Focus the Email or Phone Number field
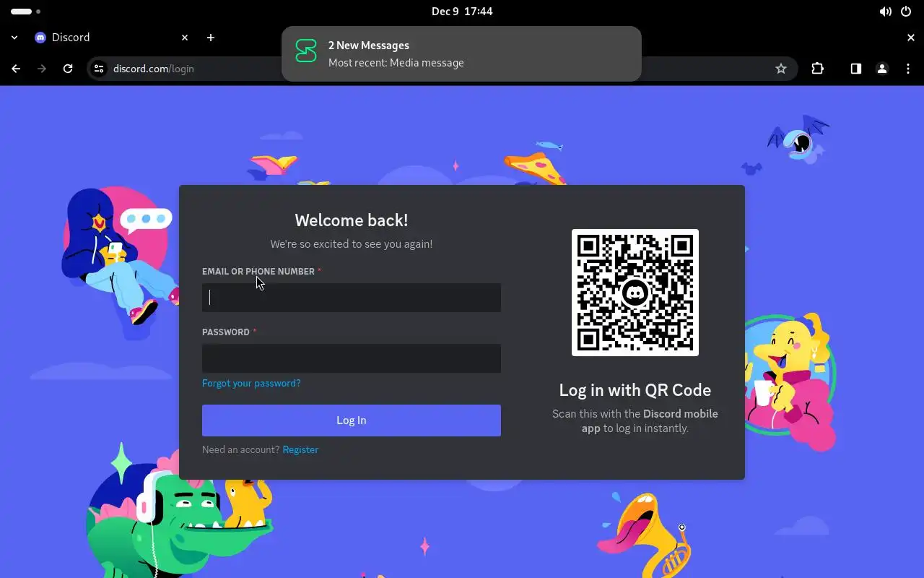 point(352,298)
